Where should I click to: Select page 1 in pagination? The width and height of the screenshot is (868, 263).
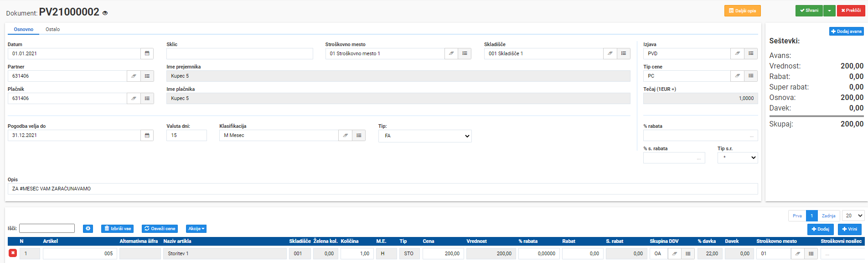[812, 216]
